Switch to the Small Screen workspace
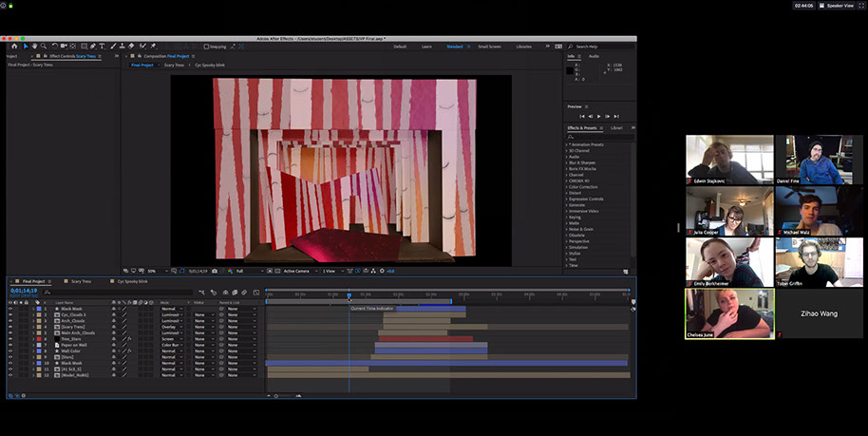This screenshot has width=868, height=436. pyautogui.click(x=489, y=46)
